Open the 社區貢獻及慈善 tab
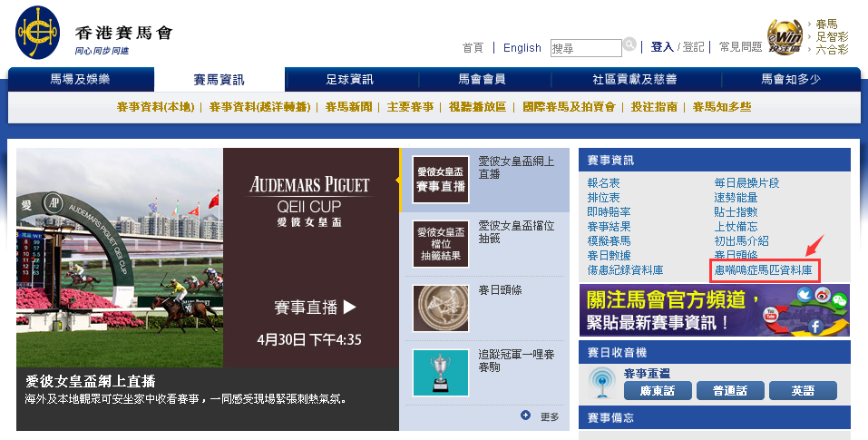This screenshot has height=440, width=868. [x=635, y=79]
